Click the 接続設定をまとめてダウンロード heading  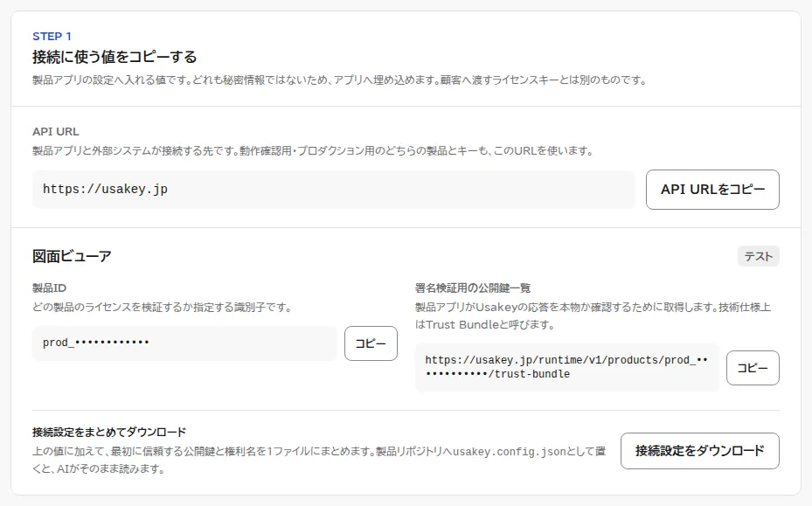109,432
